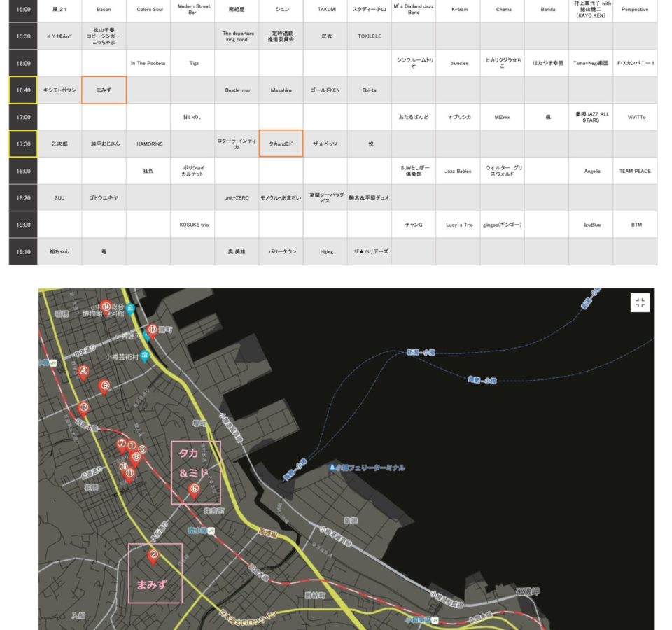Open map pin number 9

(105, 386)
